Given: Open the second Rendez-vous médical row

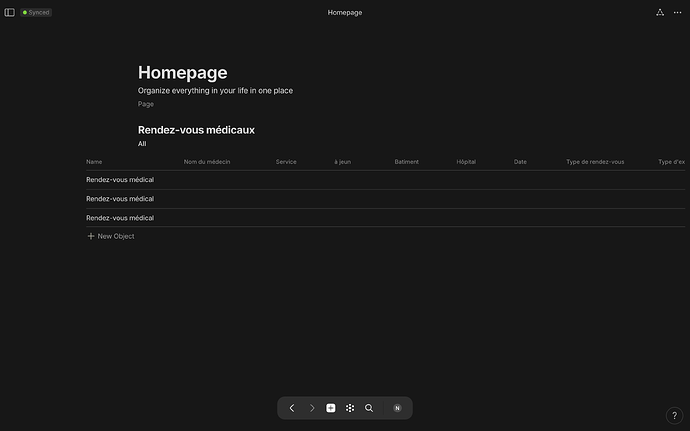Looking at the screenshot, I should pyautogui.click(x=120, y=199).
